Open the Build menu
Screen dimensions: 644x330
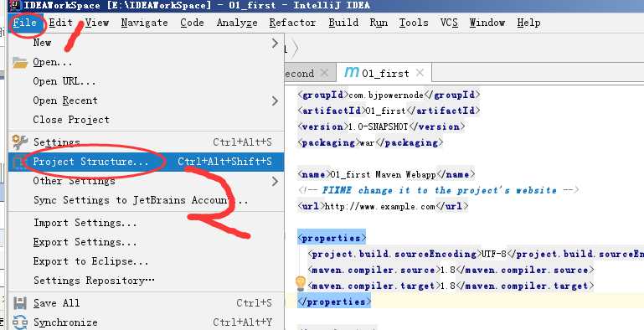coord(343,23)
